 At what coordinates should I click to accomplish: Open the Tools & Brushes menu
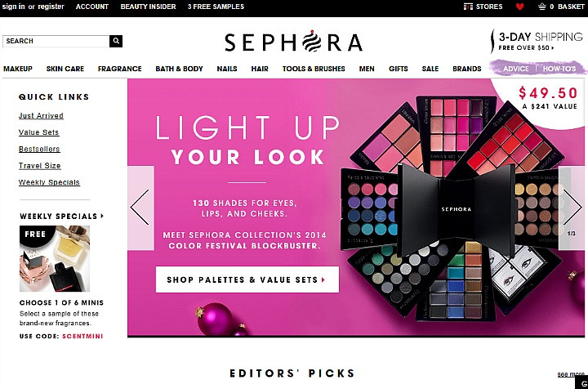click(314, 69)
